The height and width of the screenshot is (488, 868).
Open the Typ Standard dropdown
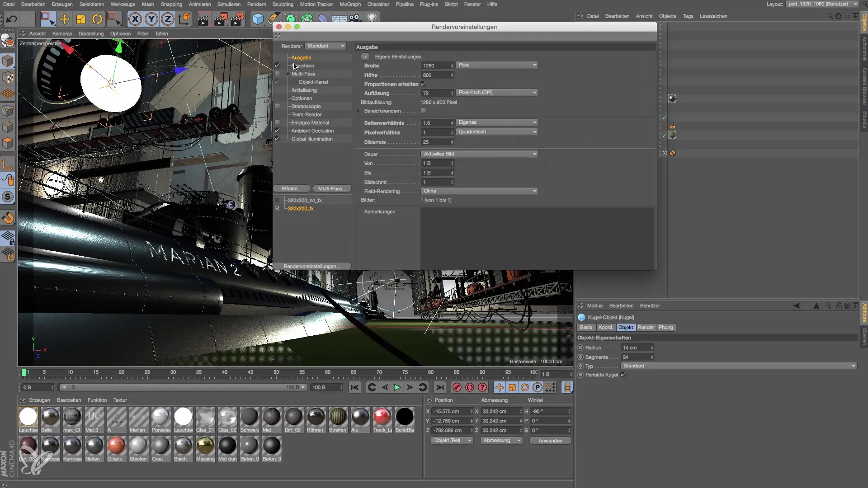pos(739,366)
